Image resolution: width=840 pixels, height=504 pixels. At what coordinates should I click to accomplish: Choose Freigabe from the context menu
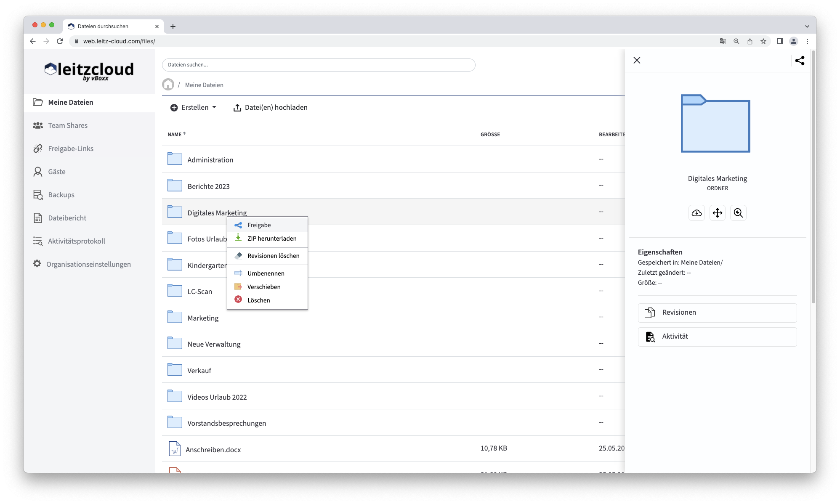pyautogui.click(x=259, y=225)
